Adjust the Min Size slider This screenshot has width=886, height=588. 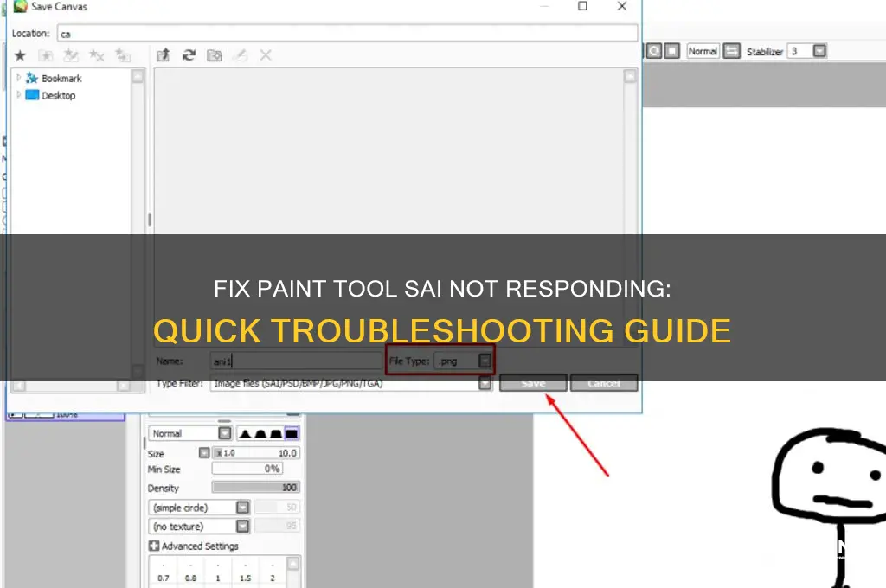[247, 469]
